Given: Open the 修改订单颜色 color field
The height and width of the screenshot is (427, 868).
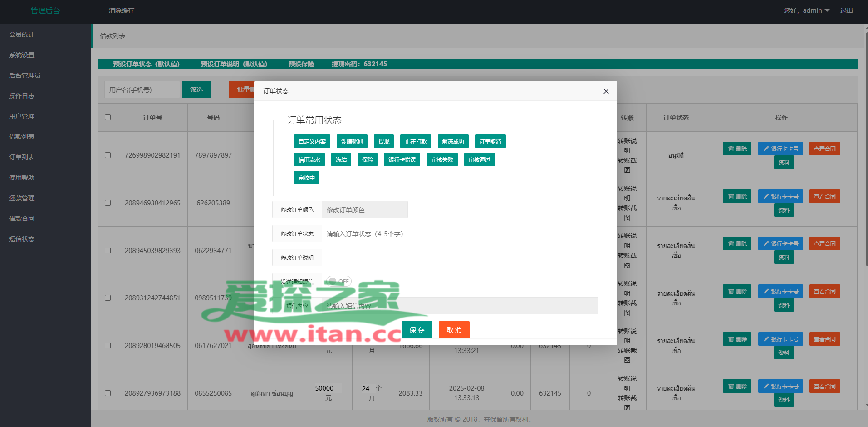Looking at the screenshot, I should click(x=364, y=209).
